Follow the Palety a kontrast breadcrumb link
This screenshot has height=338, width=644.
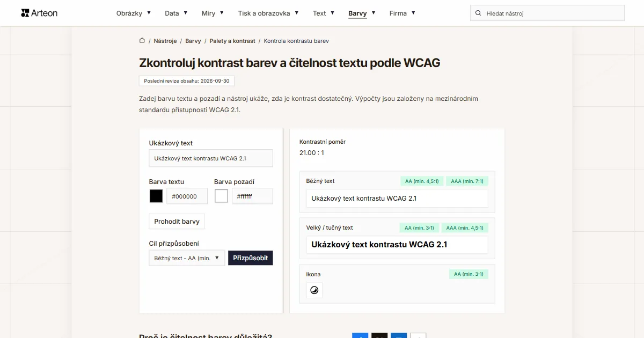[232, 41]
